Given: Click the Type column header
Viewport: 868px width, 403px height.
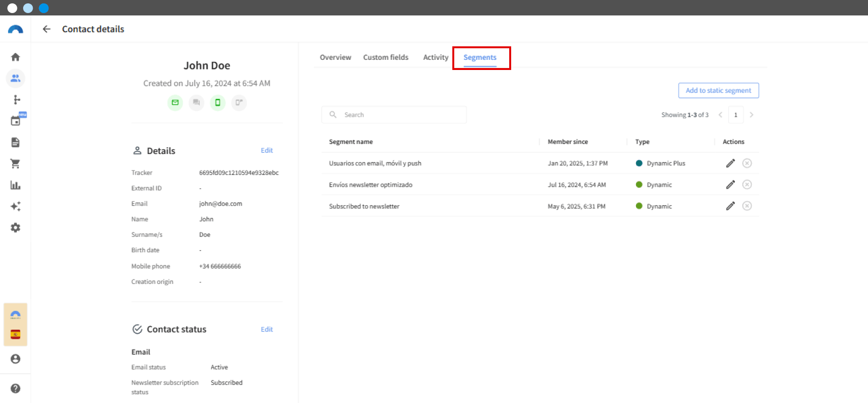Looking at the screenshot, I should pyautogui.click(x=642, y=142).
